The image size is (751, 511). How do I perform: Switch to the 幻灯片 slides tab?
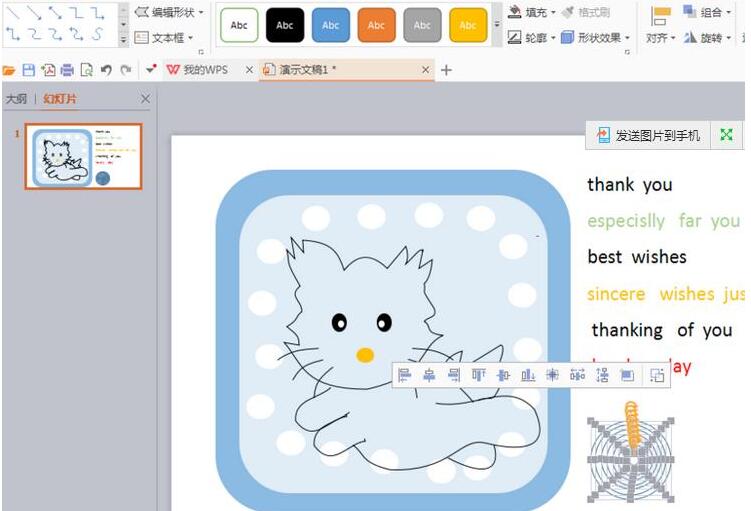click(x=59, y=99)
